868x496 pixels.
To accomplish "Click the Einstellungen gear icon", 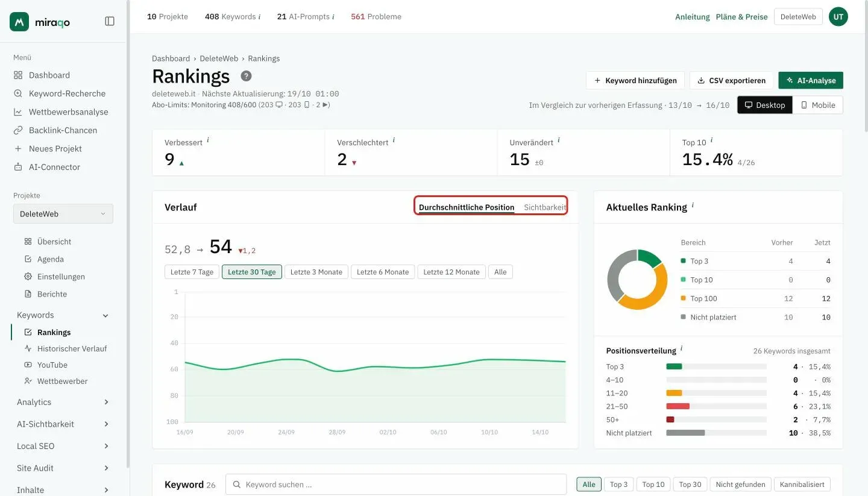I will (28, 277).
